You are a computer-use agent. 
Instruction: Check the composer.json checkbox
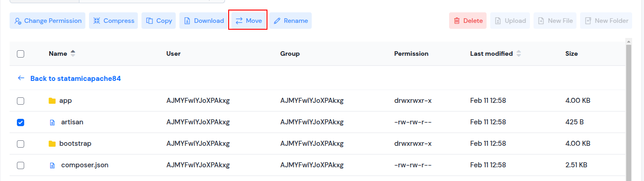(x=21, y=165)
